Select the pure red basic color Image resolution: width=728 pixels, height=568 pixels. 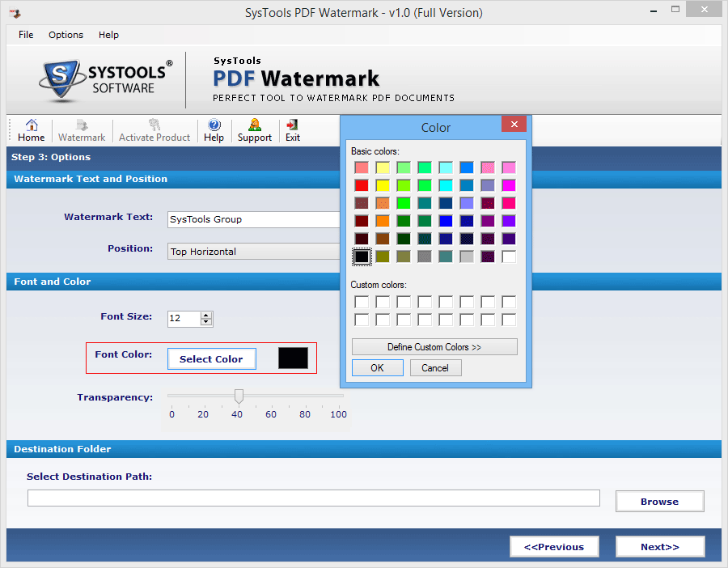(x=362, y=185)
